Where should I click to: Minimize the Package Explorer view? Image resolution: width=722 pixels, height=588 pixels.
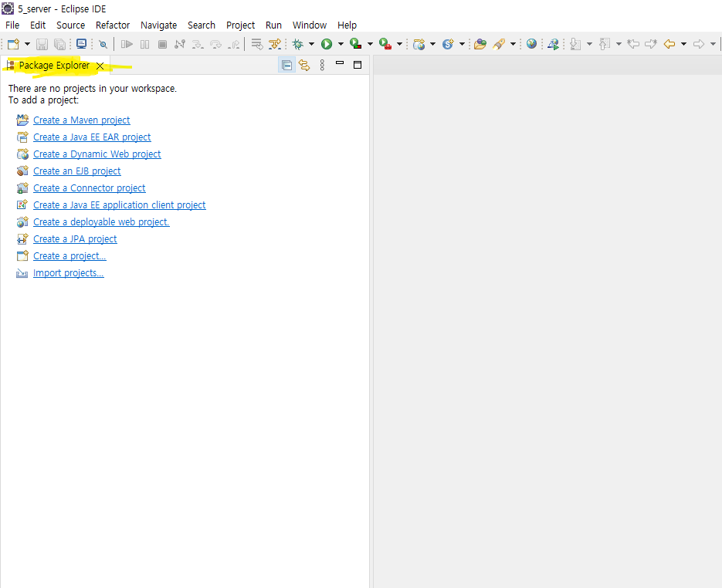coord(340,63)
